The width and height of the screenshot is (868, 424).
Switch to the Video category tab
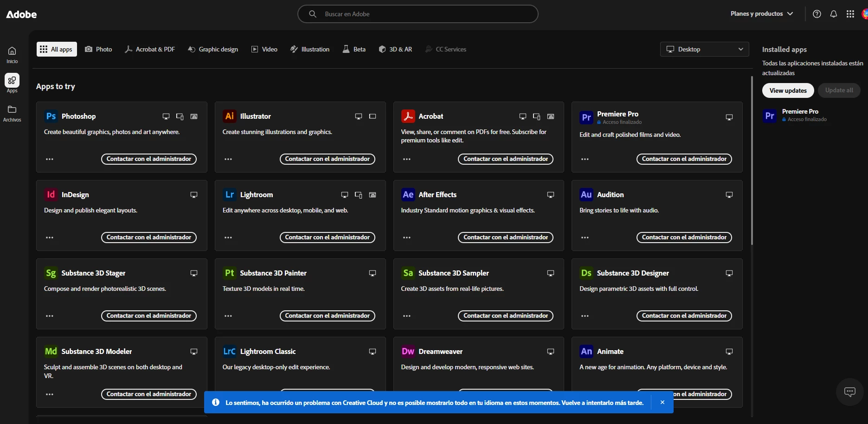[x=264, y=49]
